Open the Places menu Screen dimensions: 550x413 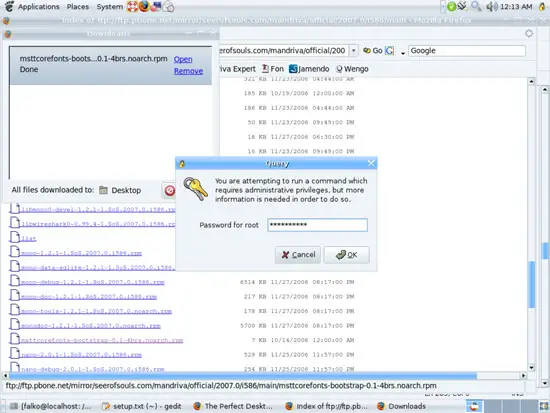(78, 7)
